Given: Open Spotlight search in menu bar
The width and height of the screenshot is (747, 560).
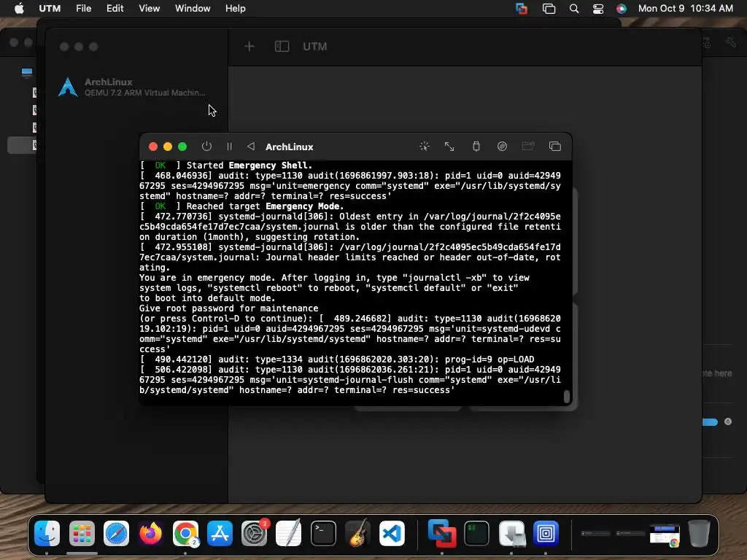Looking at the screenshot, I should coord(574,9).
